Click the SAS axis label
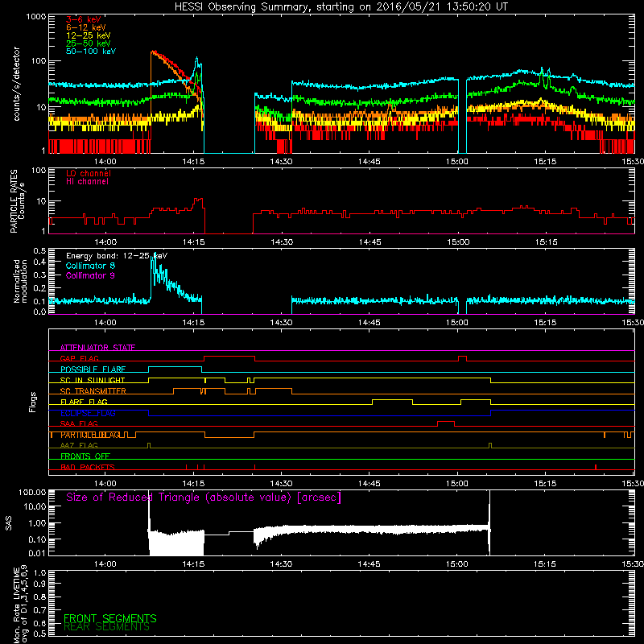 point(9,522)
